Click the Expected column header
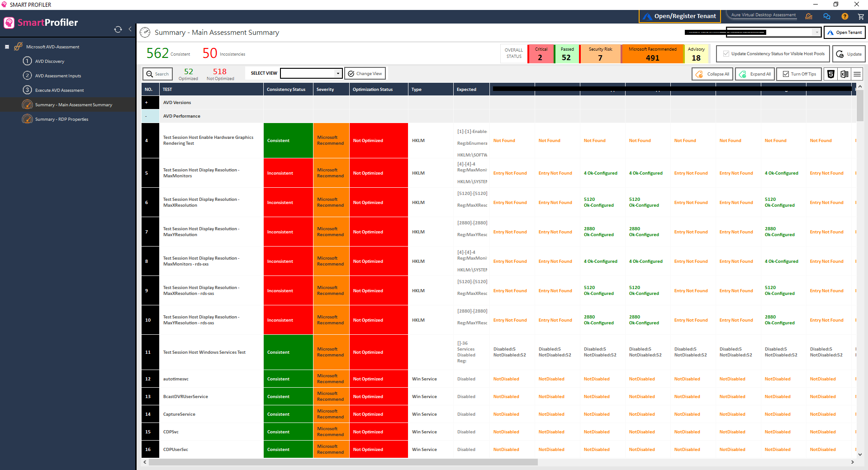Image resolution: width=868 pixels, height=470 pixels. (471, 90)
